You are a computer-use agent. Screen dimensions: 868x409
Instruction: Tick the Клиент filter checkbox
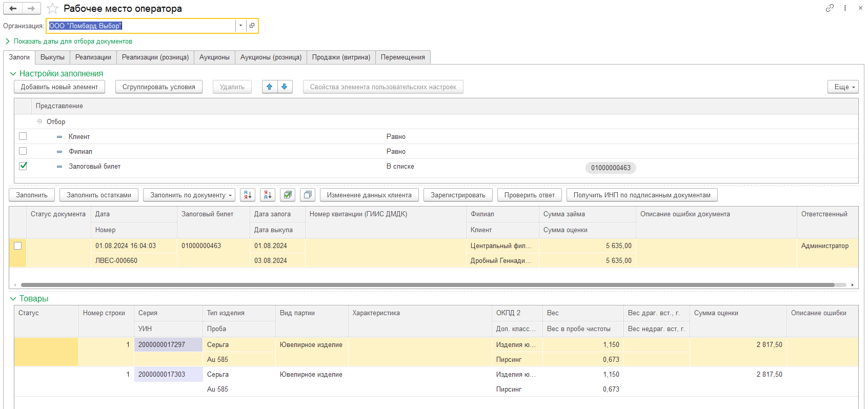click(23, 136)
